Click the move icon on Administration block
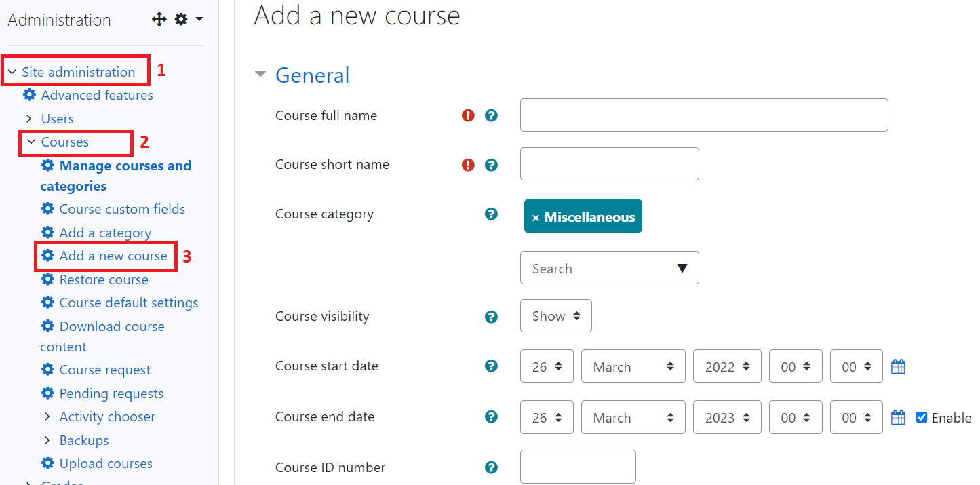This screenshot has width=980, height=485. (159, 19)
